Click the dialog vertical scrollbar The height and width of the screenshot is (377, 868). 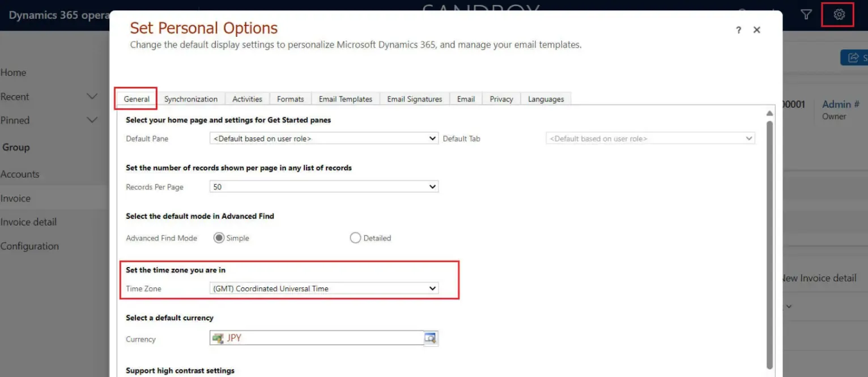click(x=769, y=244)
